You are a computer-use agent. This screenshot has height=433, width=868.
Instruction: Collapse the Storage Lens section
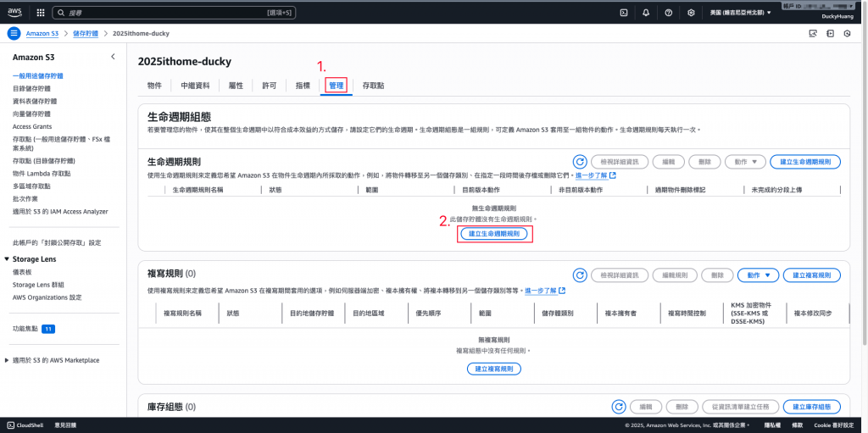pyautogui.click(x=7, y=259)
